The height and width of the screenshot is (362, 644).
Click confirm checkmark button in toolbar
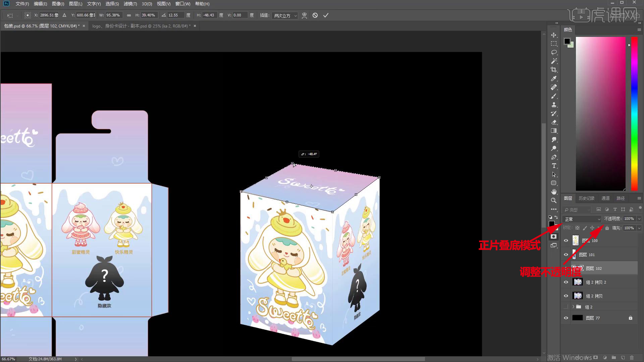326,15
